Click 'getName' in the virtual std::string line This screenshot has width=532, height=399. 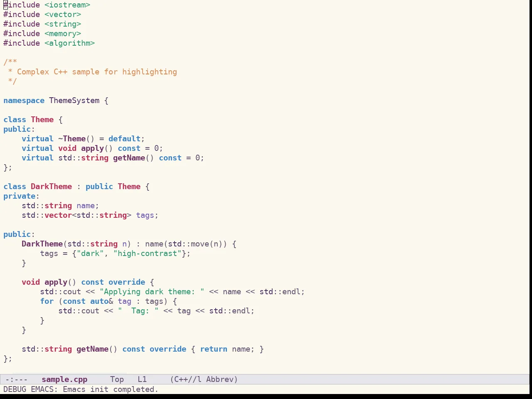[129, 158]
